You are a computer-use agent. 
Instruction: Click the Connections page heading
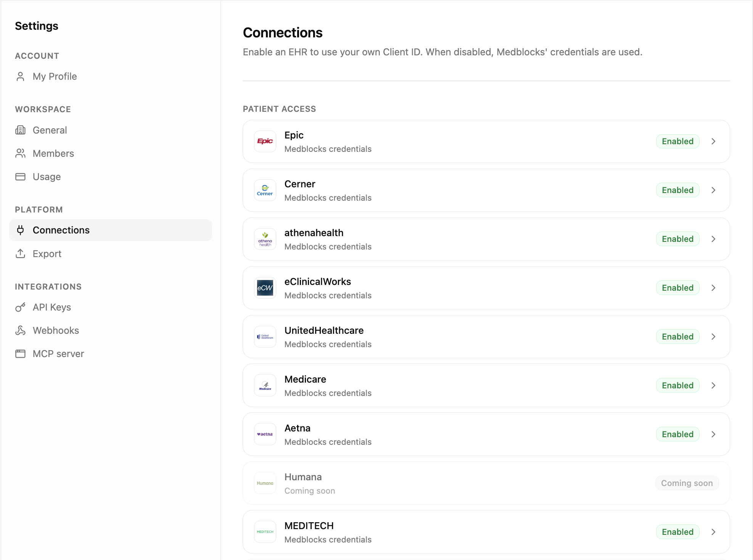click(x=283, y=32)
